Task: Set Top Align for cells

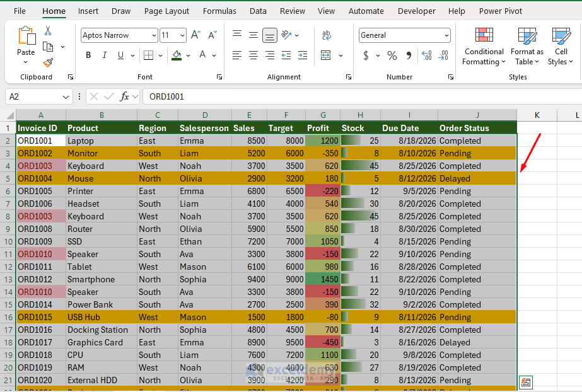Action: coord(237,35)
